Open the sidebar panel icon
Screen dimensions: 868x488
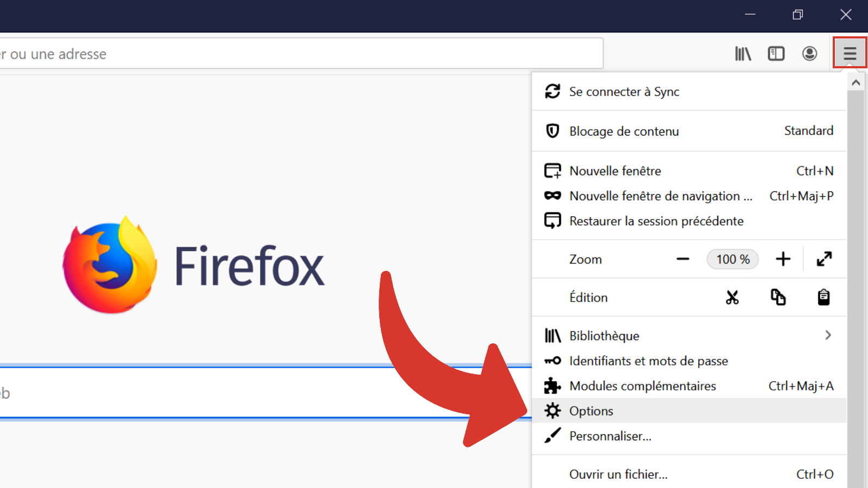[776, 53]
